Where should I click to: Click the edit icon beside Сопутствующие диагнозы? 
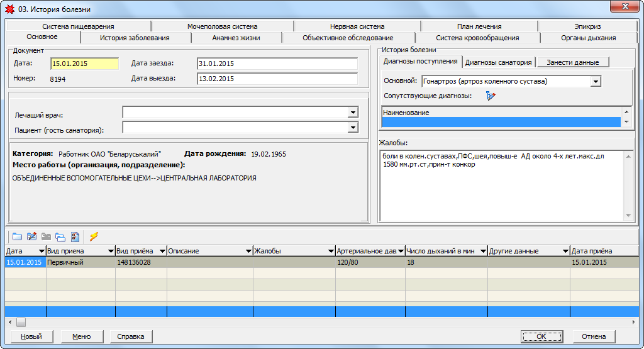(491, 96)
